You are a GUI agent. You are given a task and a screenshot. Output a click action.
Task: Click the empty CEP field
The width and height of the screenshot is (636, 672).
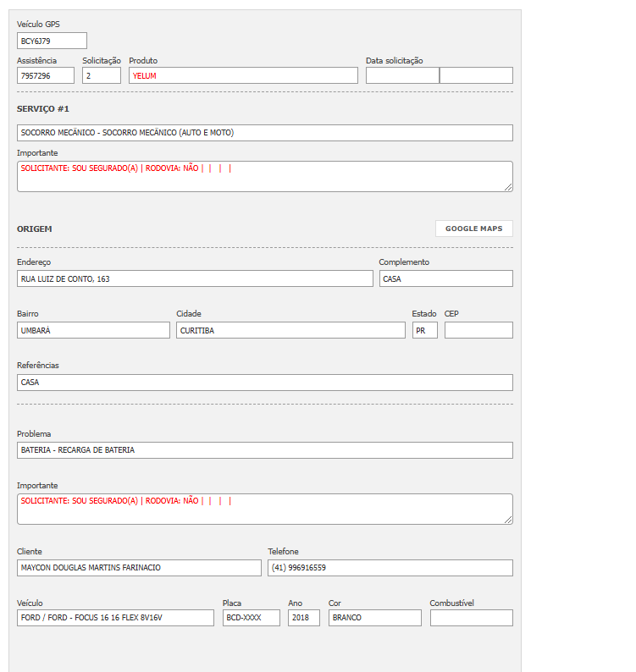(x=478, y=330)
